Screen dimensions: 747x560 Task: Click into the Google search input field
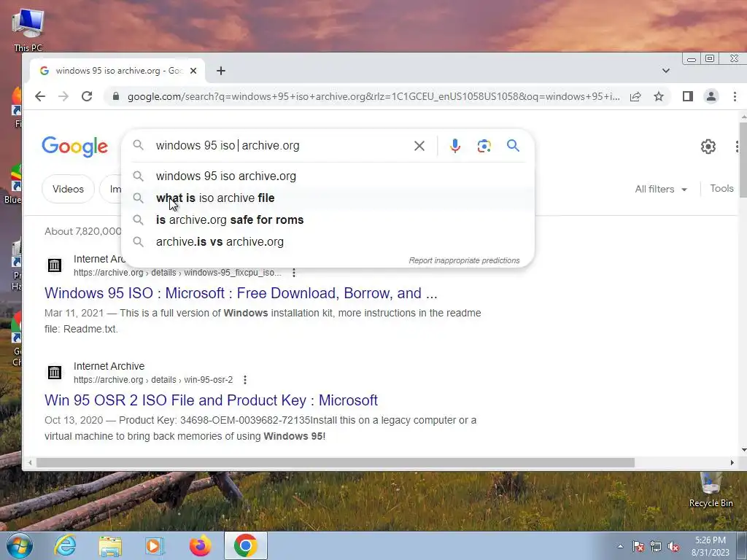[281, 146]
